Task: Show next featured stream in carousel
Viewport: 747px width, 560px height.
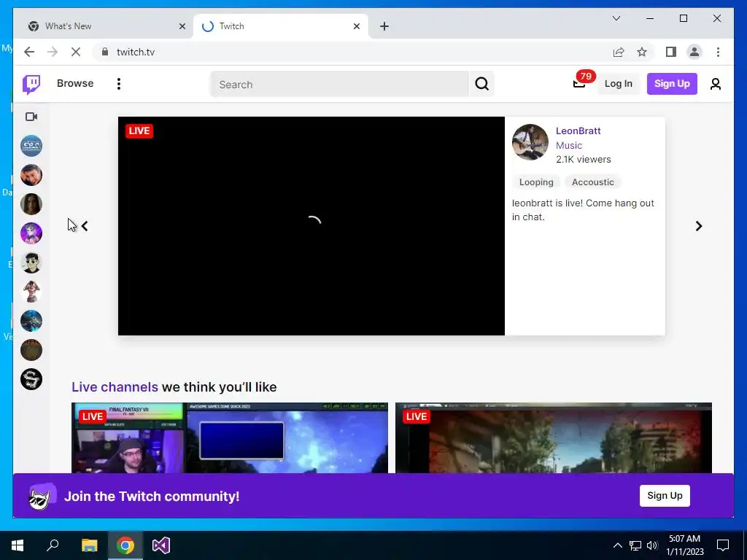Action: (698, 226)
